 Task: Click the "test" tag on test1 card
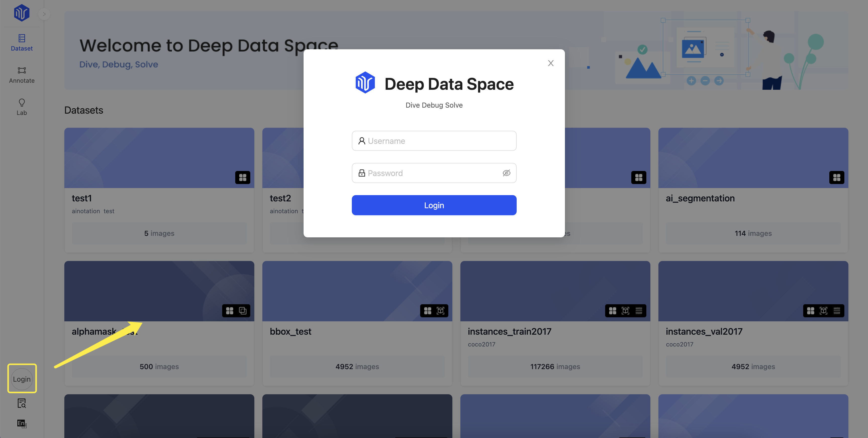click(109, 211)
